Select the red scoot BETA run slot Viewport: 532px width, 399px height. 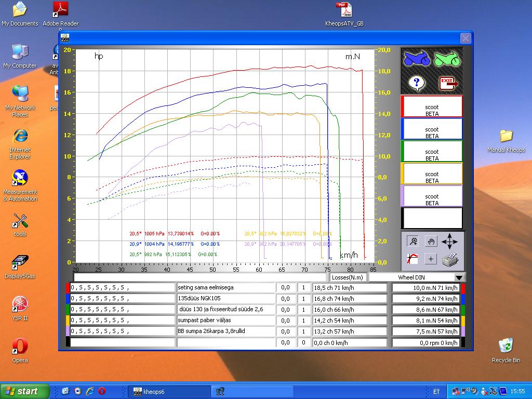pyautogui.click(x=432, y=107)
